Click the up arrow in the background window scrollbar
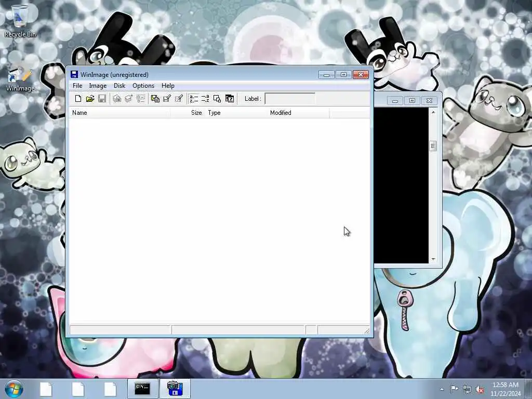 coord(433,112)
